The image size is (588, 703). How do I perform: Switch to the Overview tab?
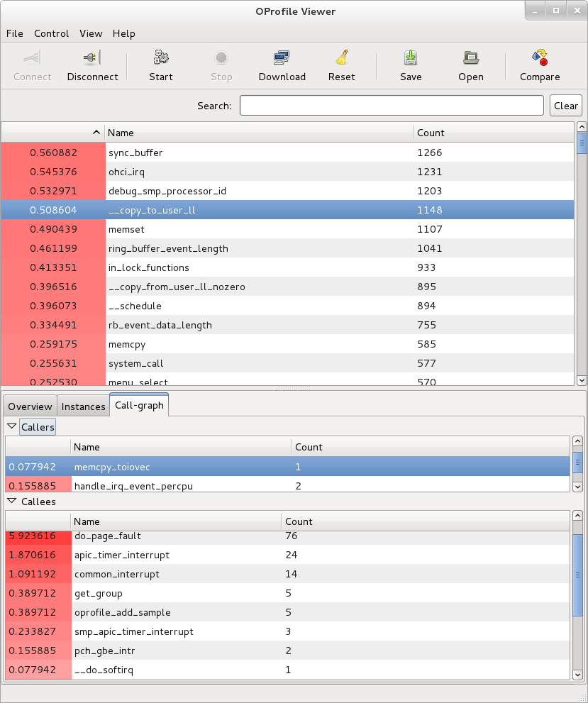coord(30,406)
